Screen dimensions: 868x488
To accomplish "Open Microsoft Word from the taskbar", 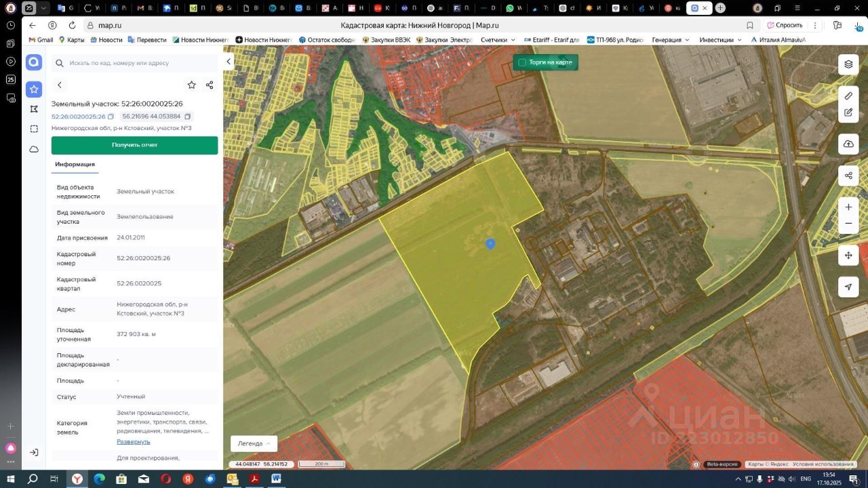I will [x=277, y=479].
